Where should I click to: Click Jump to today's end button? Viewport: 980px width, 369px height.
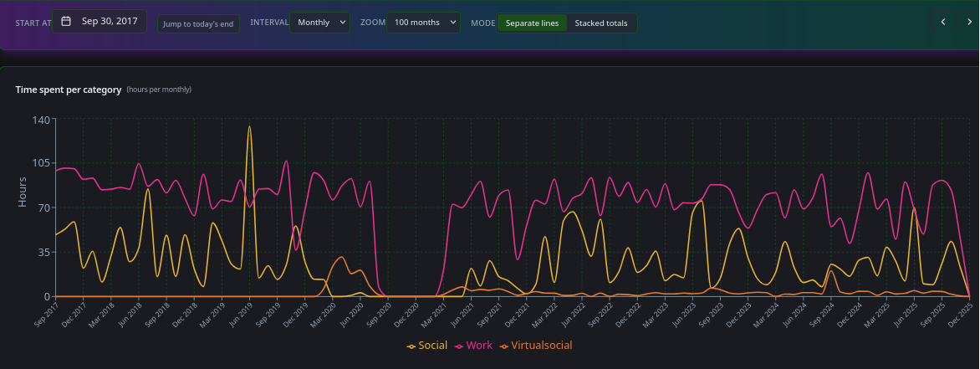[x=198, y=23]
